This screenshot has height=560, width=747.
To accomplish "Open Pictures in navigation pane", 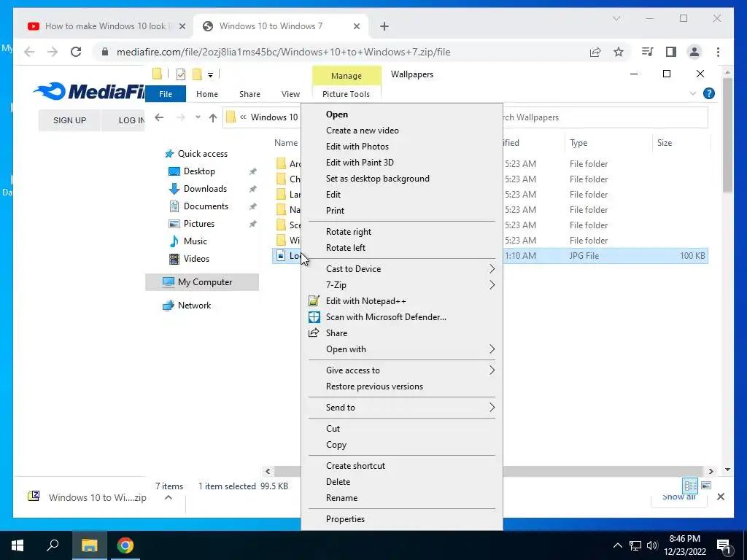I will (x=198, y=224).
